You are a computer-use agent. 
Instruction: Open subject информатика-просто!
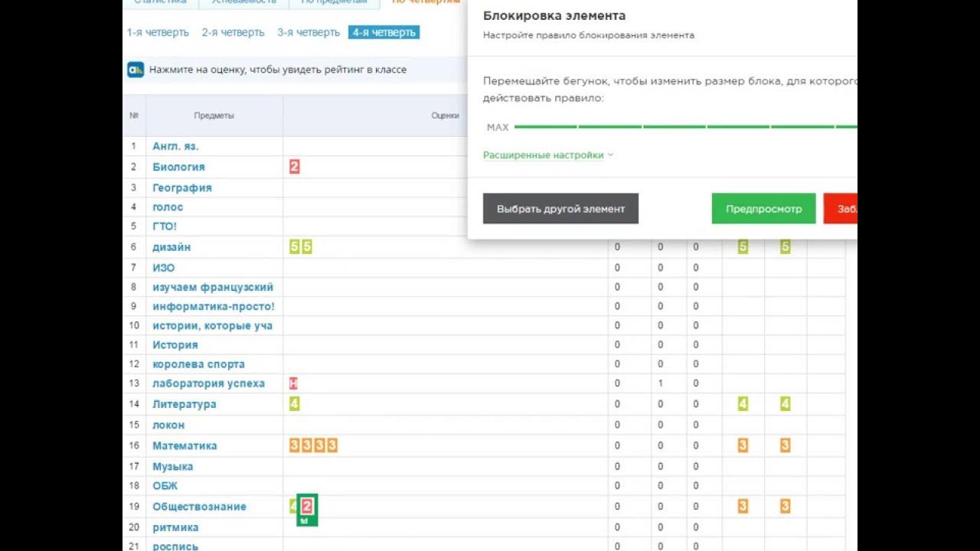point(214,306)
